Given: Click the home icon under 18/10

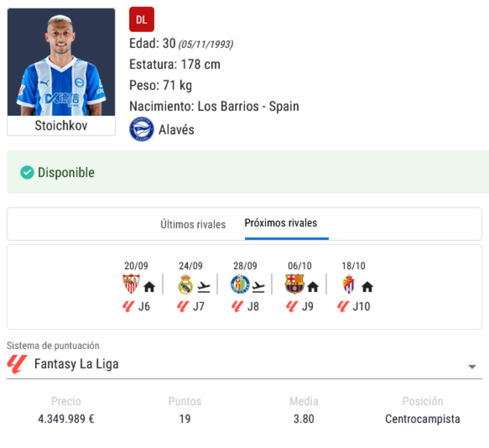Looking at the screenshot, I should pos(367,286).
